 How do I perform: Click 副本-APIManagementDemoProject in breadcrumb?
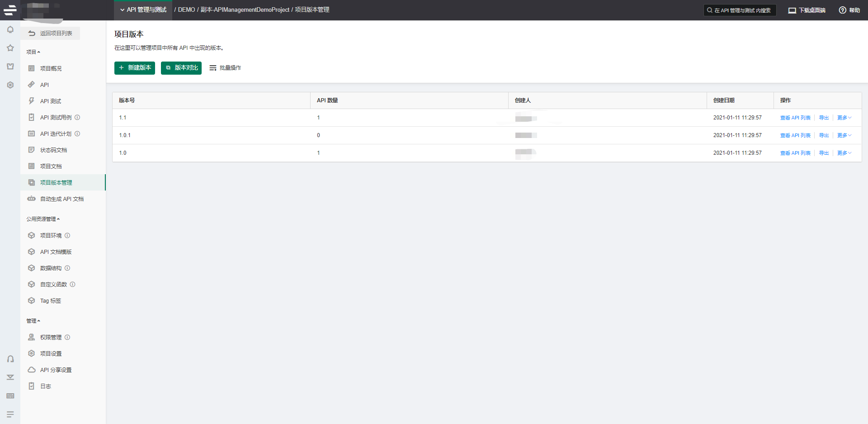click(245, 10)
